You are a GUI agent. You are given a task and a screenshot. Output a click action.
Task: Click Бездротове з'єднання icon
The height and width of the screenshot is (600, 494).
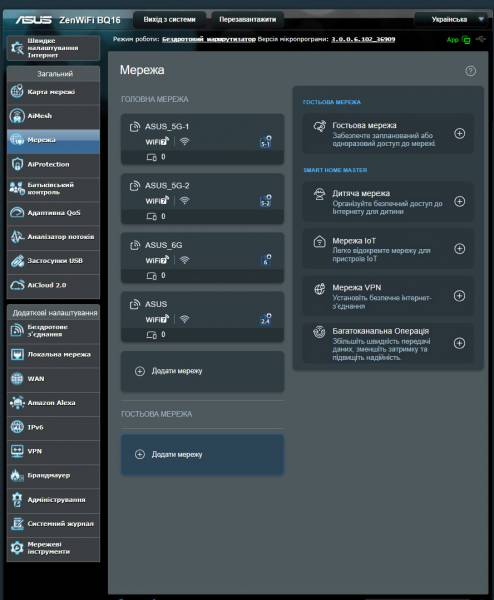tap(17, 330)
